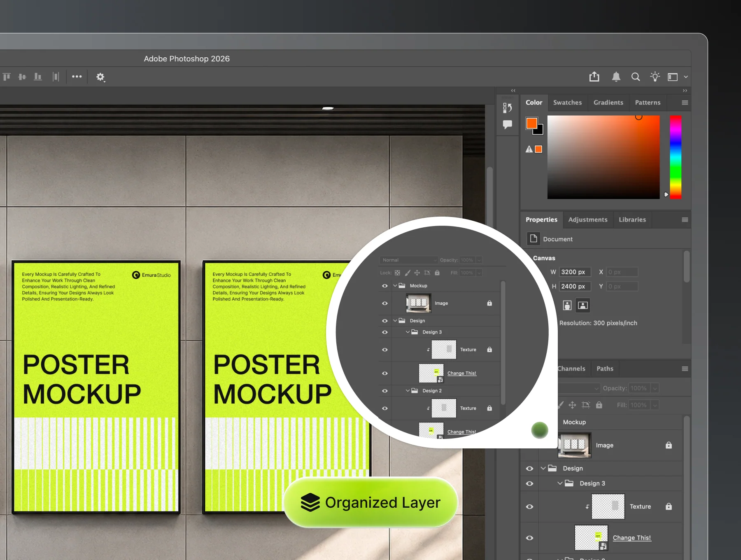Click the lock icon on Image layer
Viewport: 741px width, 560px height.
(669, 445)
